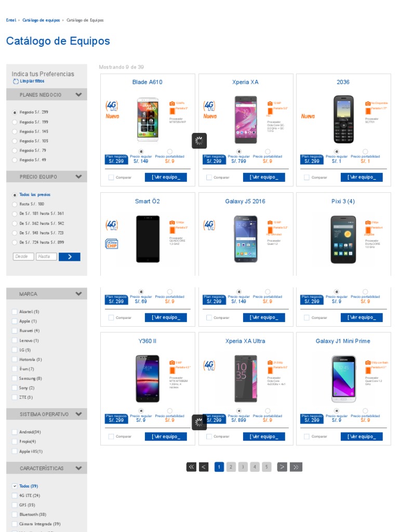
Task: Open the Entel breadcrumb link
Action: click(11, 20)
